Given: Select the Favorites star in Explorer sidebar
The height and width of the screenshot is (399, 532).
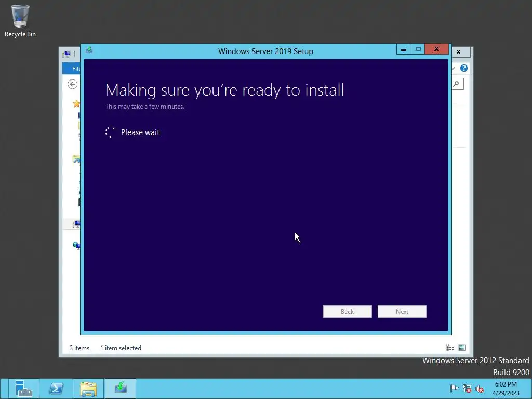Looking at the screenshot, I should coord(77,103).
